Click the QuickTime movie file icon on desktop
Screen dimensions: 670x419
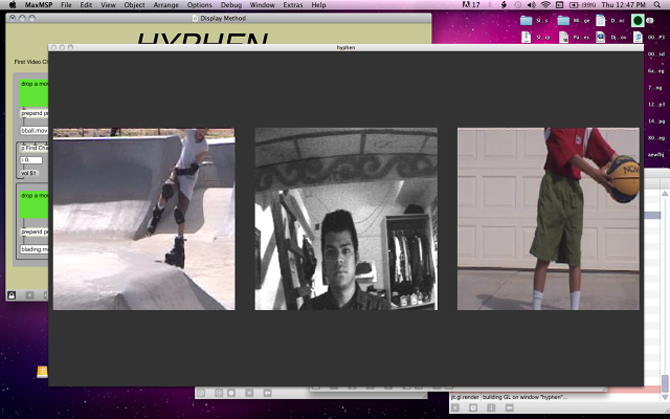coord(601,37)
